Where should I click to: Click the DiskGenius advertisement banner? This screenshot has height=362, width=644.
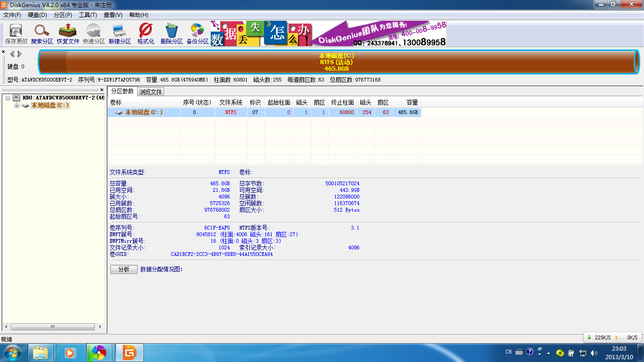click(329, 33)
